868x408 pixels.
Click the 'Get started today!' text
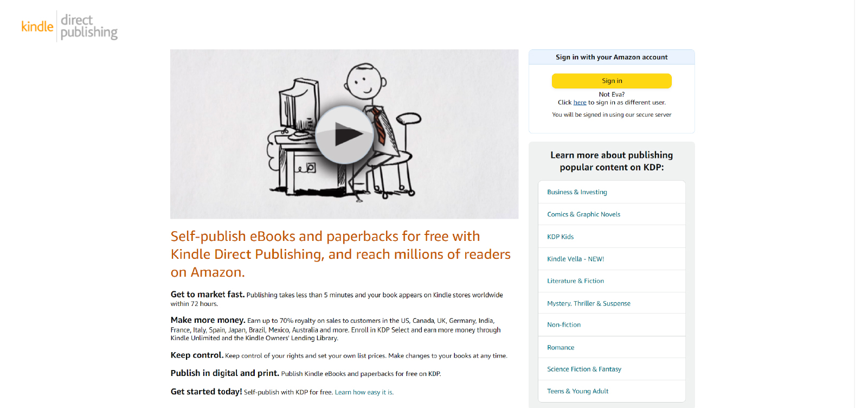(206, 392)
